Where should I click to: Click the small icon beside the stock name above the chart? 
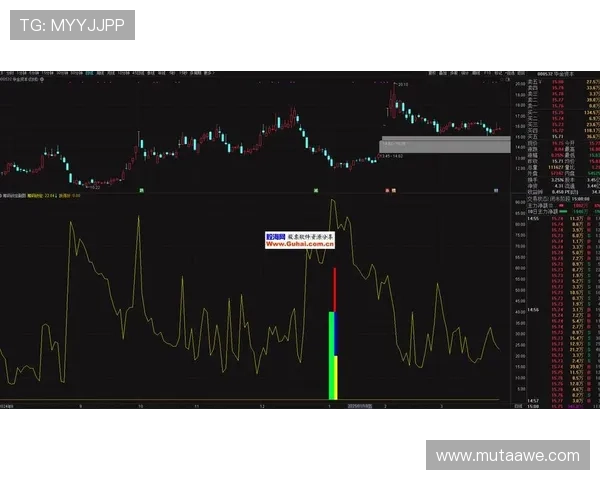pyautogui.click(x=42, y=80)
